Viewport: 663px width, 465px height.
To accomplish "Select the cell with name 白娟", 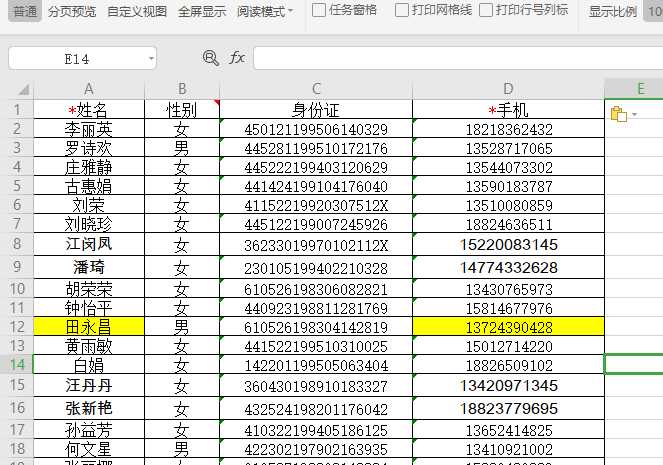I will (89, 364).
